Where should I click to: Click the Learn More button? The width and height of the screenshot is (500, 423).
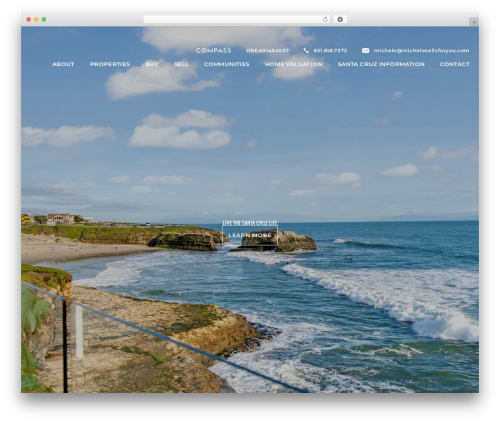[250, 235]
